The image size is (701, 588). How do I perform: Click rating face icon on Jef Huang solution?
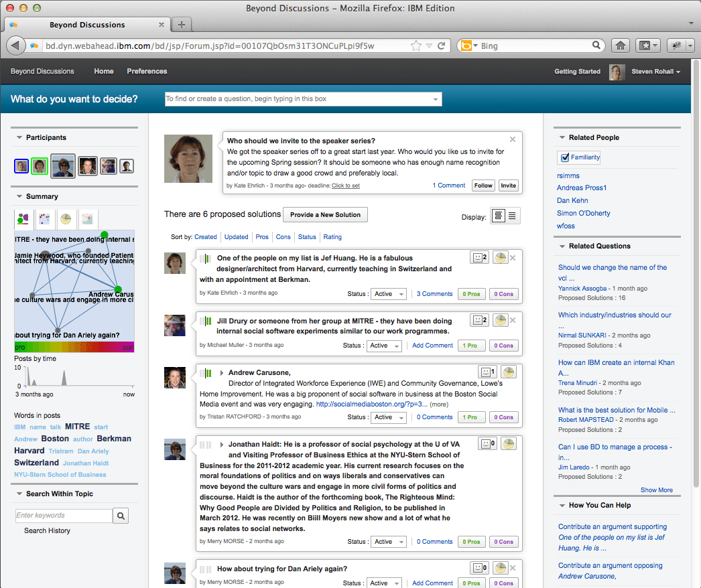[479, 257]
